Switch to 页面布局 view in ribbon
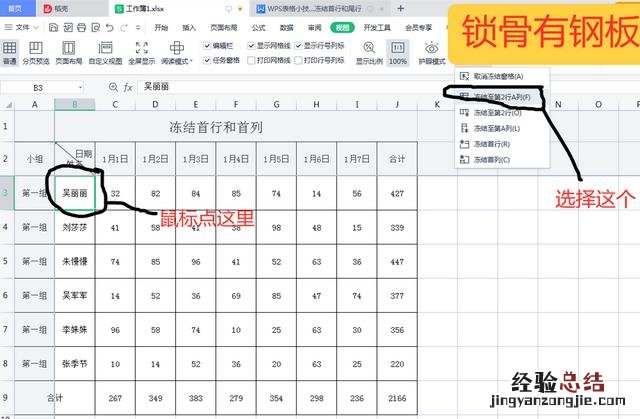Image resolution: width=640 pixels, height=419 pixels. [69, 53]
